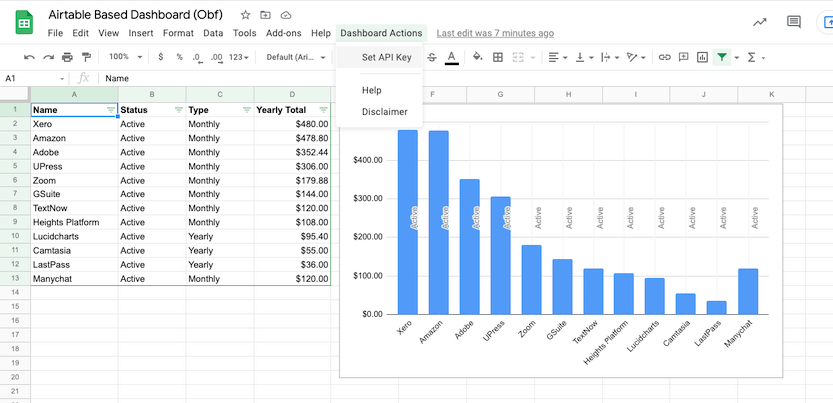This screenshot has height=403, width=833.
Task: Open comment history icon
Action: [x=794, y=22]
